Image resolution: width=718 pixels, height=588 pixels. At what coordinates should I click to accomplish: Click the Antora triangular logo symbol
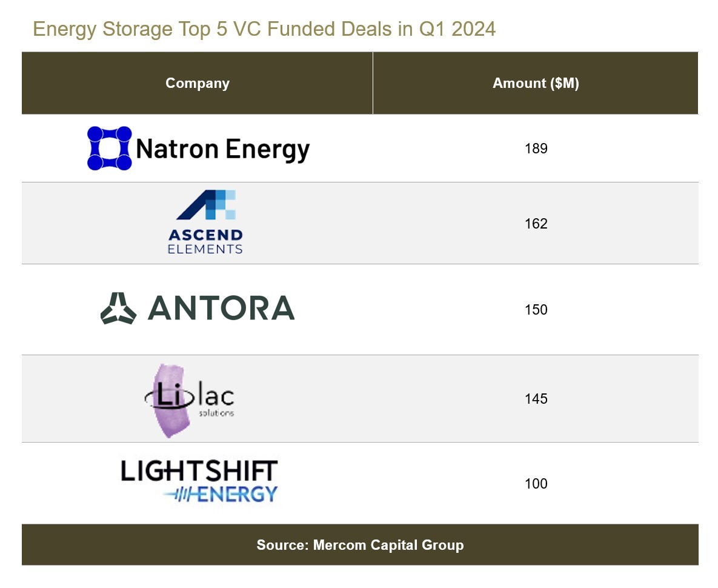(119, 309)
